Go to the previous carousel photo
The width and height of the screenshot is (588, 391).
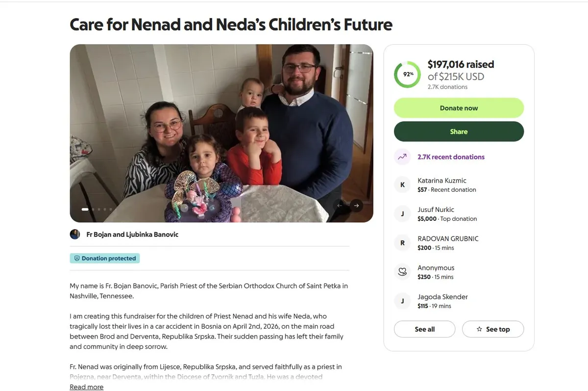[x=340, y=206]
